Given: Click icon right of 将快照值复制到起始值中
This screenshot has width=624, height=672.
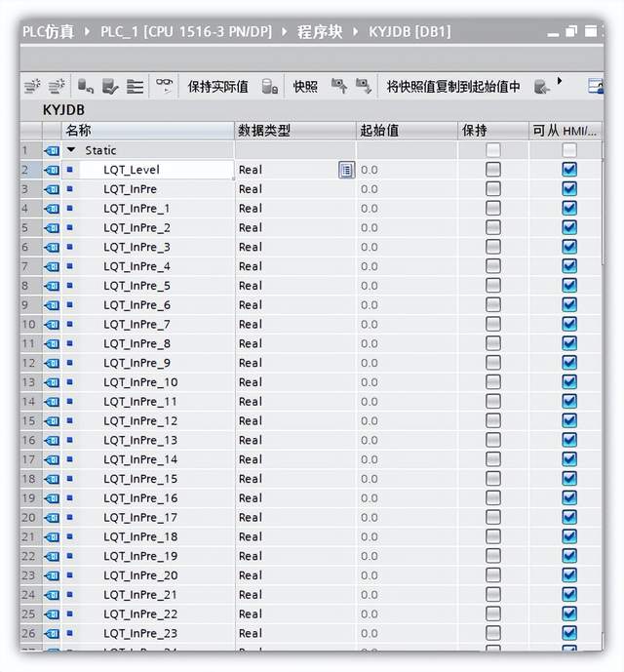Looking at the screenshot, I should 542,87.
